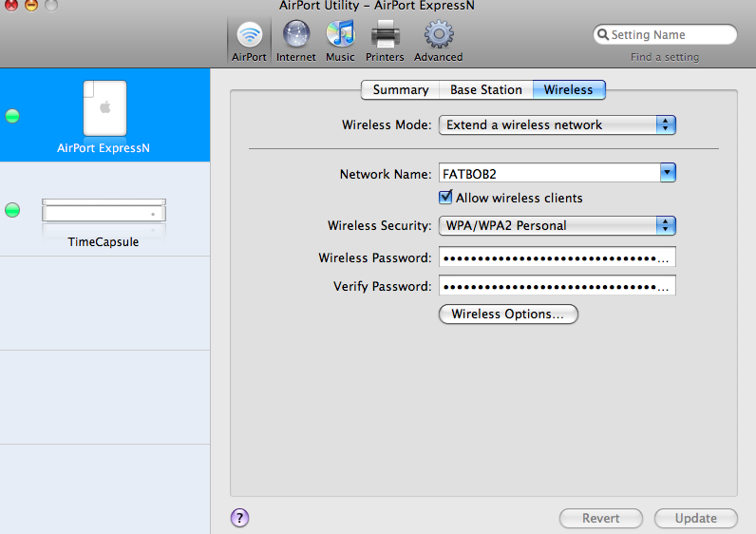This screenshot has width=756, height=534.
Task: Select the AirPort ExpressN device icon
Action: point(104,108)
